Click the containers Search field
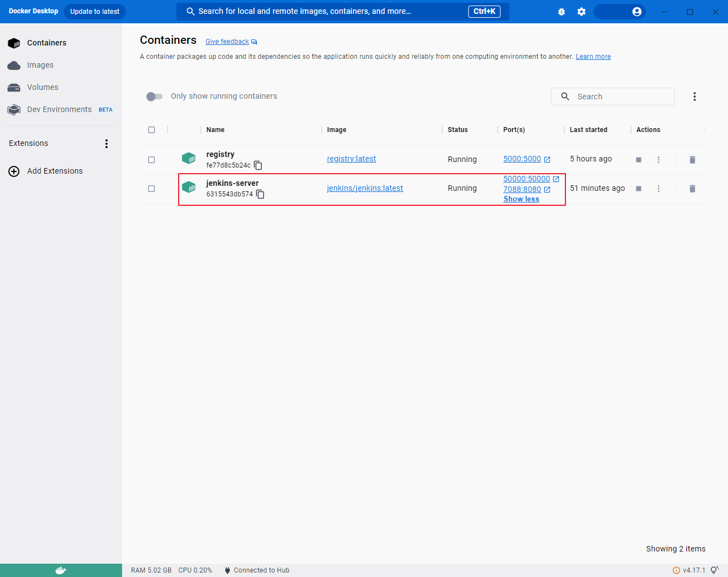This screenshot has height=577, width=728. tap(613, 97)
